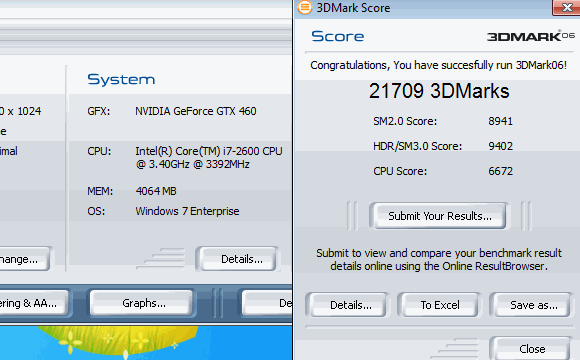Image resolution: width=580 pixels, height=360 pixels.
Task: Click the System heading in main window
Action: tap(121, 79)
